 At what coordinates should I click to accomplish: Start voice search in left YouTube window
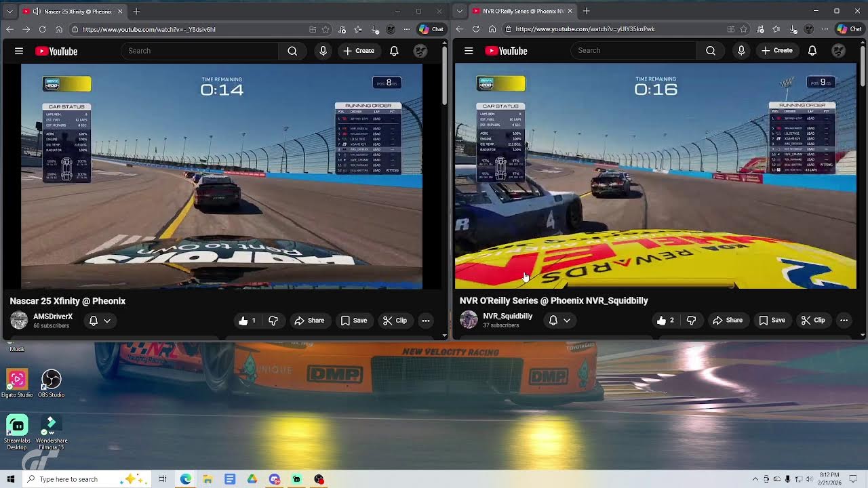(x=323, y=51)
